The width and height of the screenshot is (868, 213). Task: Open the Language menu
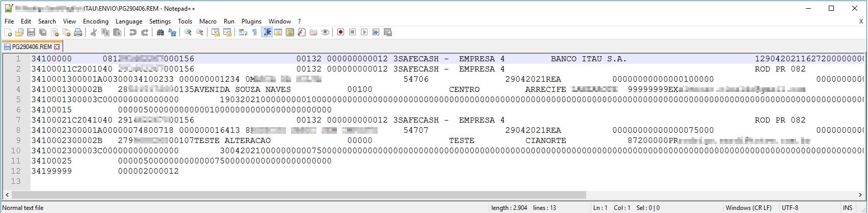click(x=129, y=21)
